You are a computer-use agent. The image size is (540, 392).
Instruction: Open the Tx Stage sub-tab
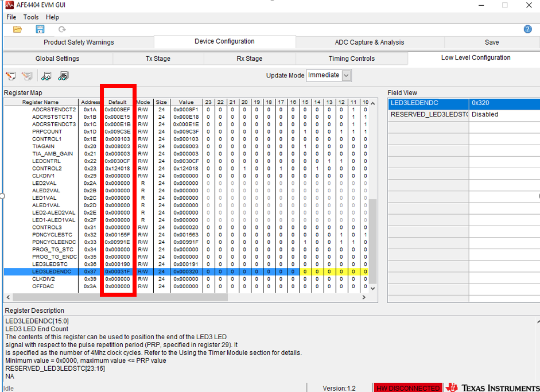158,59
